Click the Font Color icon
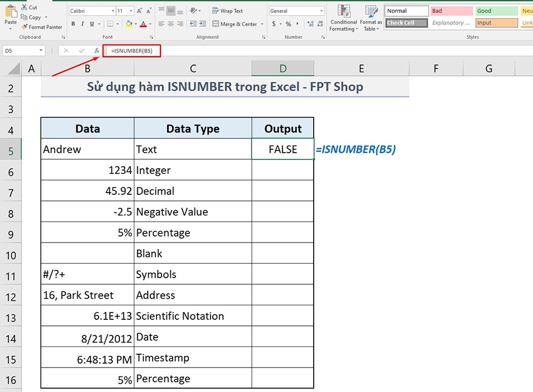The height and width of the screenshot is (392, 533). [x=143, y=23]
